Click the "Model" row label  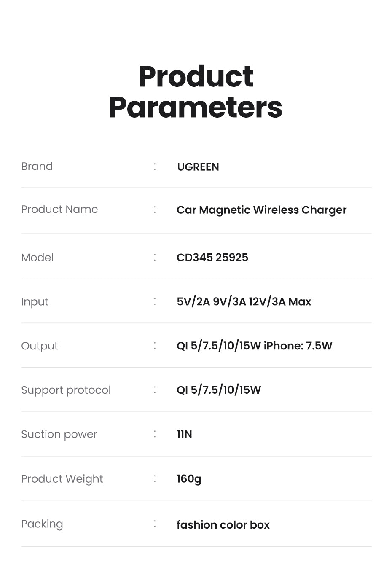(38, 258)
